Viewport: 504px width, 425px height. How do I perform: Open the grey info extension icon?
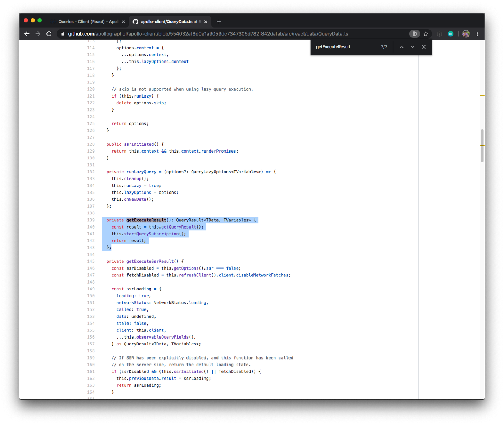coord(440,34)
